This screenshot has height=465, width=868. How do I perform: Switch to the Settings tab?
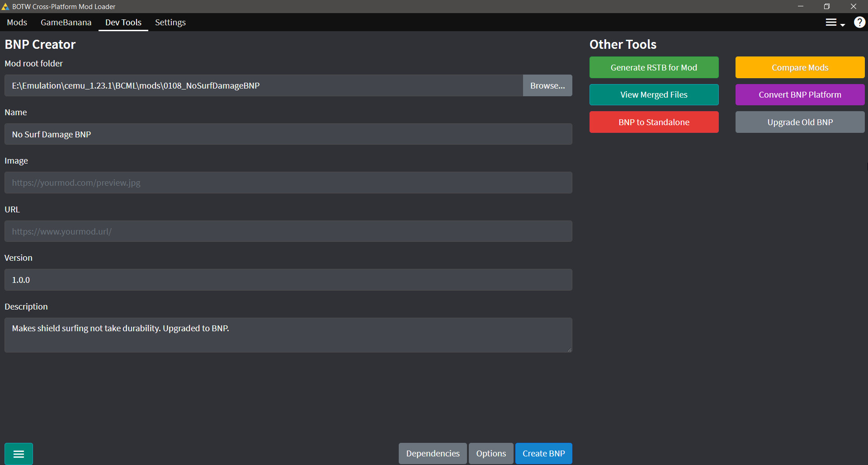[x=170, y=22]
